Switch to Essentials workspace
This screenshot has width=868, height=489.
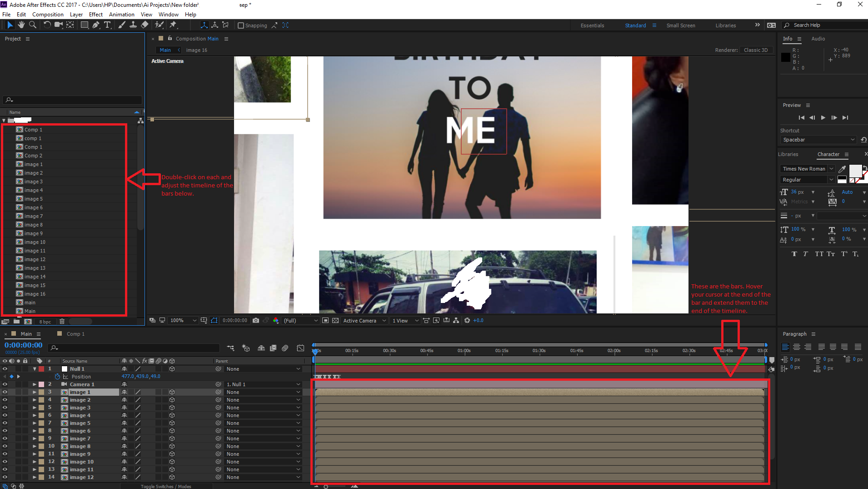click(x=592, y=25)
